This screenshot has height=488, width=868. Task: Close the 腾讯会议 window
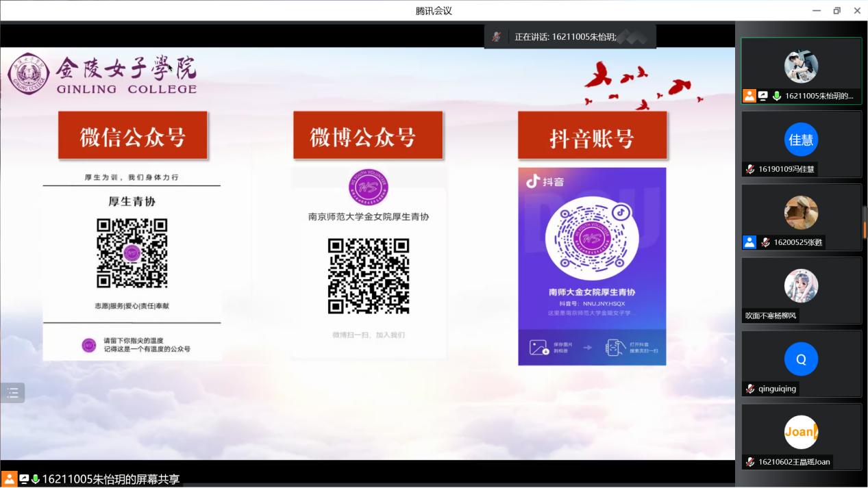[857, 10]
